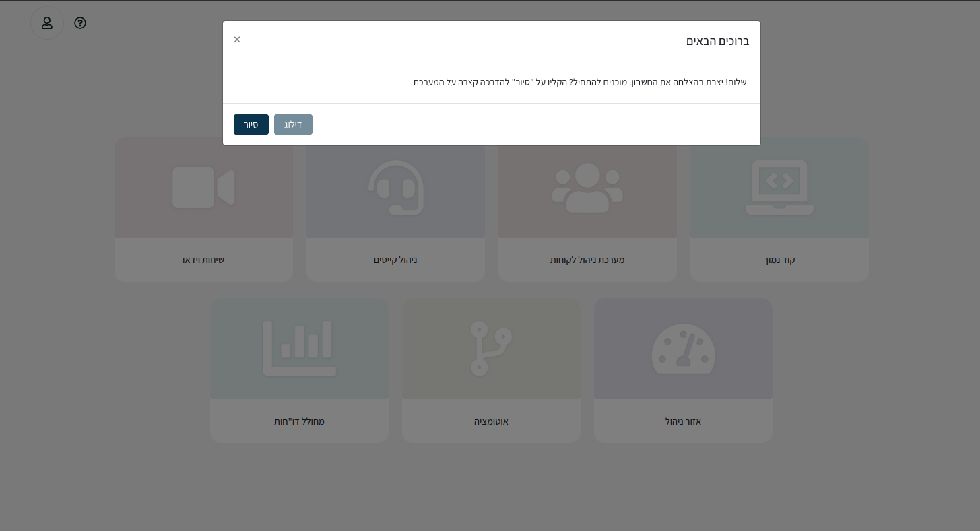Click the קוד נמוך tile label
The width and height of the screenshot is (980, 531).
[x=779, y=260]
